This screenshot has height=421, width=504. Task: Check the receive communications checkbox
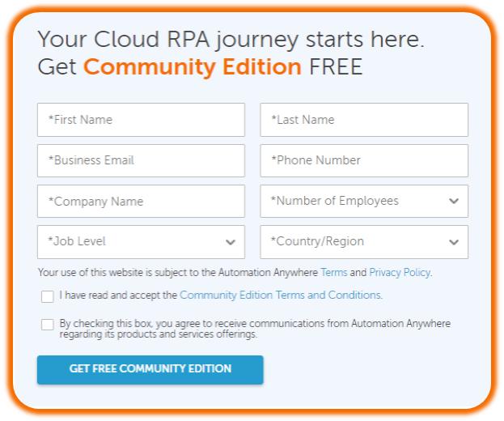tap(48, 325)
